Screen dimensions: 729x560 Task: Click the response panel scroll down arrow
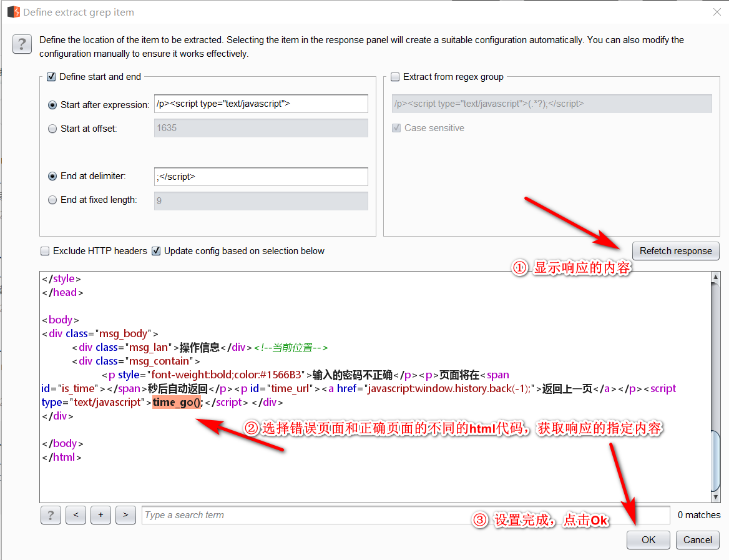(715, 497)
